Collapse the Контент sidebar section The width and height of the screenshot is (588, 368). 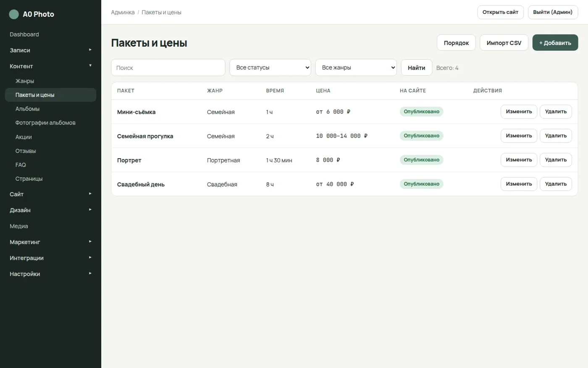50,66
